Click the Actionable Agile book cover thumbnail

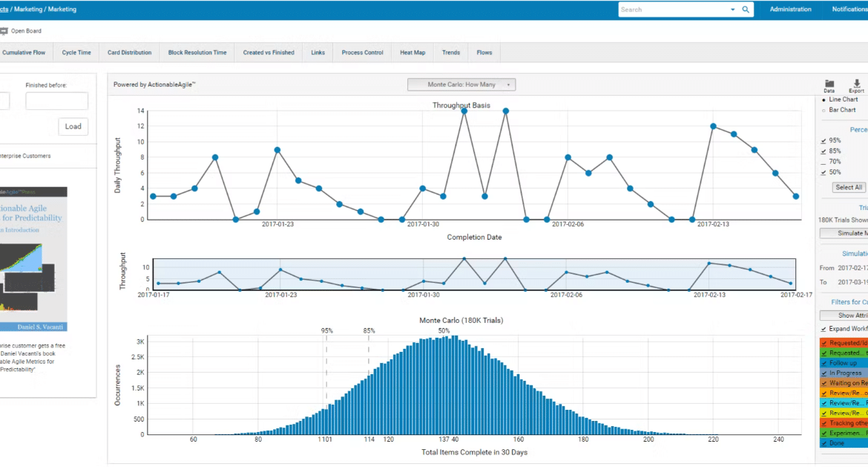(x=33, y=258)
